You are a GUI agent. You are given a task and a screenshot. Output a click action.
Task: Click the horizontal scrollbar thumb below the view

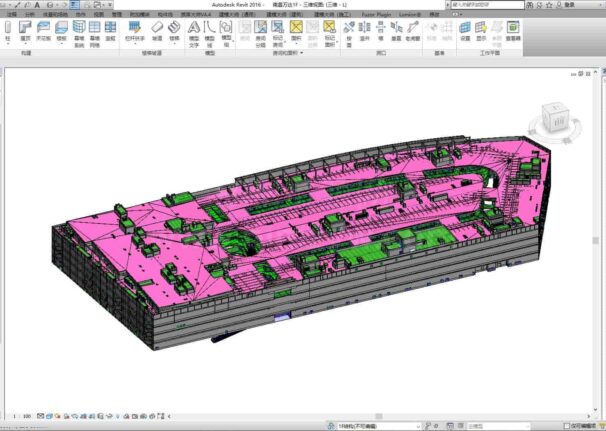pos(379,416)
